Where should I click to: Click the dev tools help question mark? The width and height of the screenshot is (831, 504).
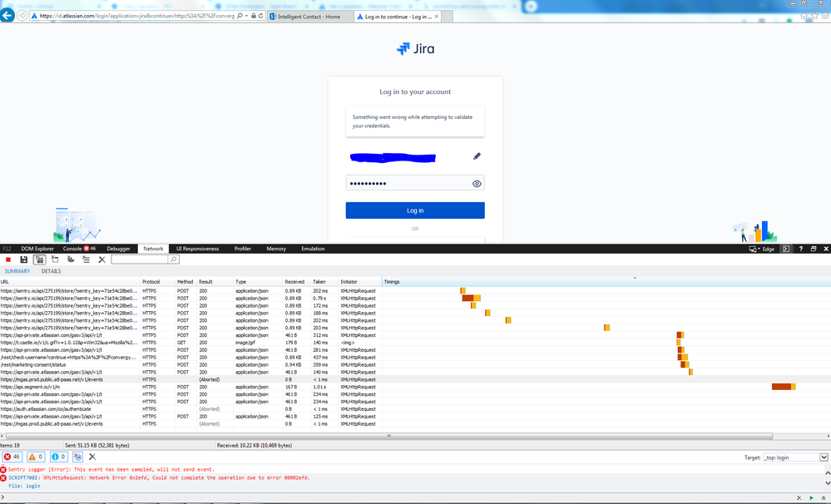[x=801, y=249]
